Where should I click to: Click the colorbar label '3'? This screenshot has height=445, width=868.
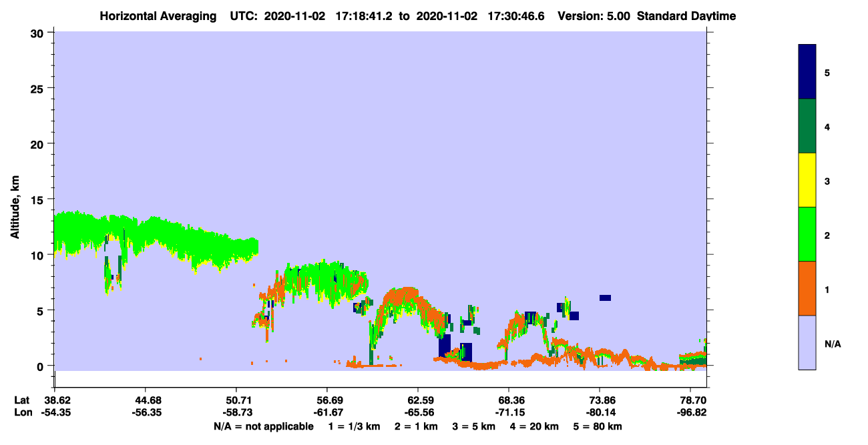point(827,181)
